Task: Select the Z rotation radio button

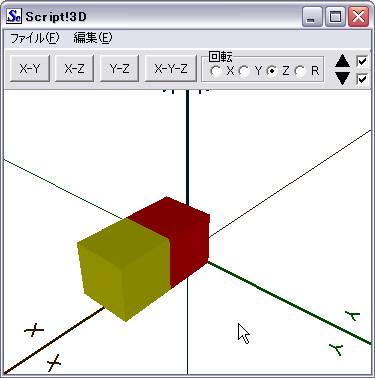Action: click(273, 71)
